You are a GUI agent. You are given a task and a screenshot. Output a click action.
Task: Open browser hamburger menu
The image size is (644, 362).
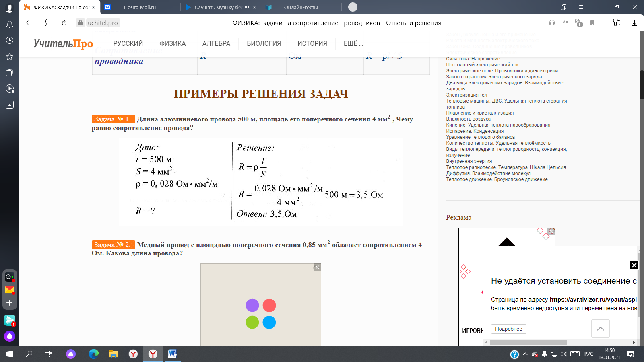pos(581,7)
